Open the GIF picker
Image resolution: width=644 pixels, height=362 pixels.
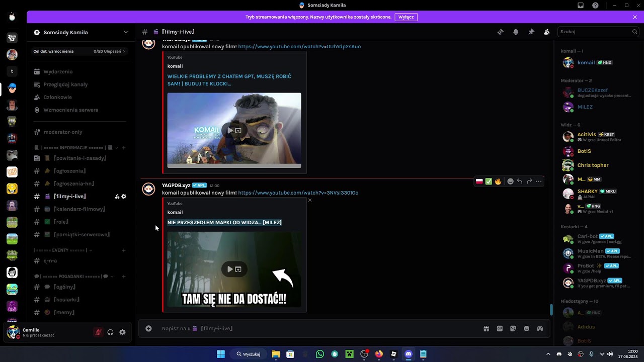[500, 328]
